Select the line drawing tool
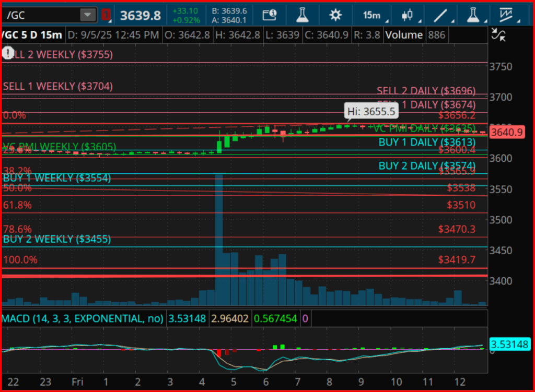Image resolution: width=535 pixels, height=392 pixels. (442, 15)
